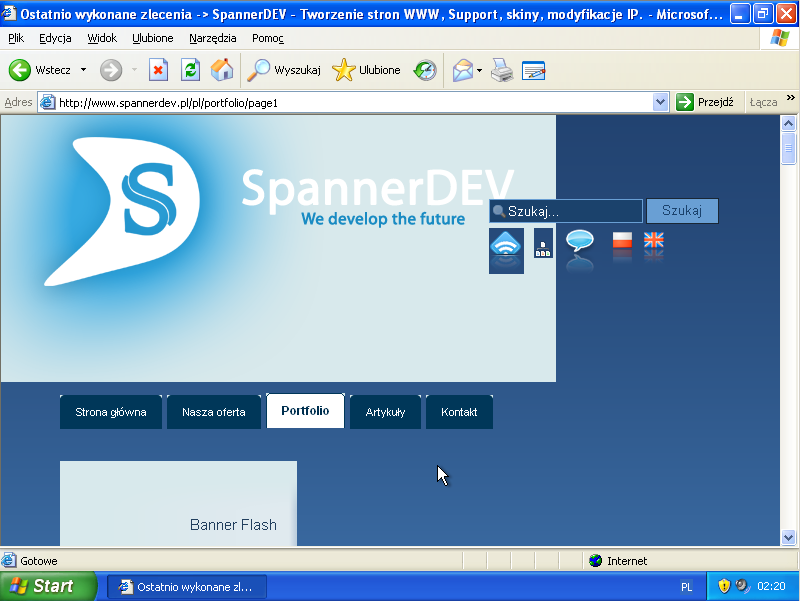The width and height of the screenshot is (800, 601).
Task: Switch site language with Polish flag
Action: pyautogui.click(x=623, y=241)
